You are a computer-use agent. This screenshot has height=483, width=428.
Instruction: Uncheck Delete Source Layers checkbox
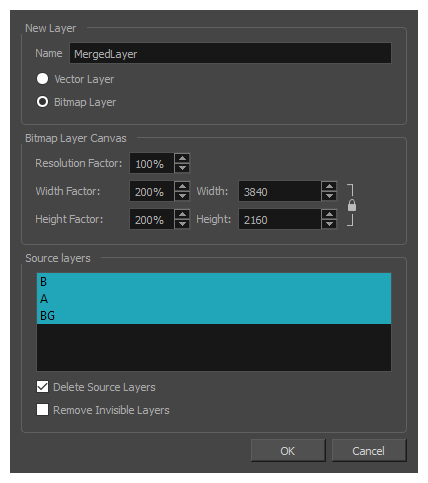click(42, 387)
